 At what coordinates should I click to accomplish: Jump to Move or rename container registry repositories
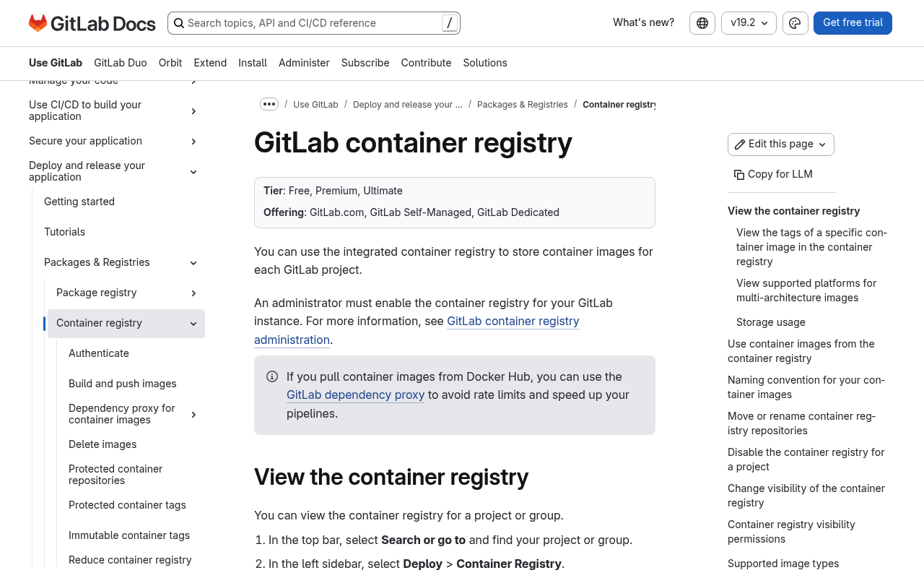(x=801, y=423)
